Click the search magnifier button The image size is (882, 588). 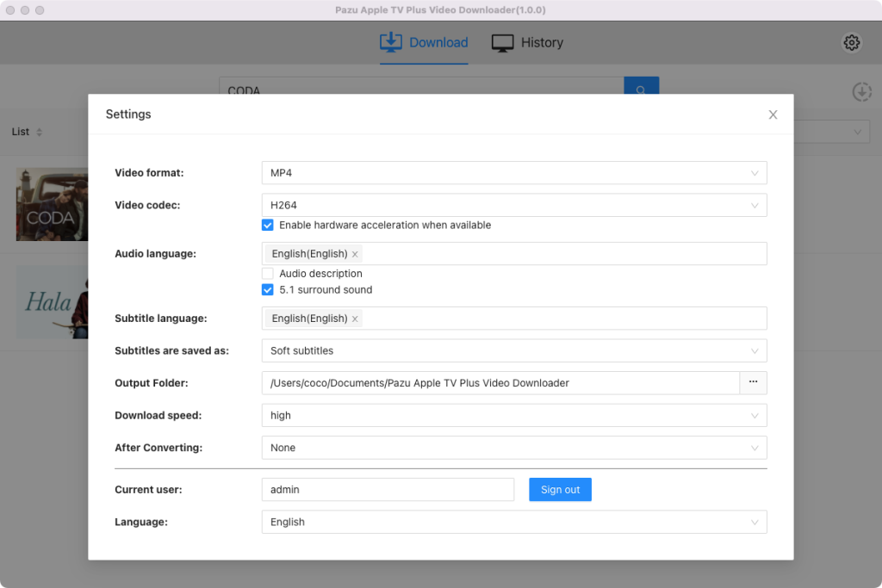tap(641, 86)
